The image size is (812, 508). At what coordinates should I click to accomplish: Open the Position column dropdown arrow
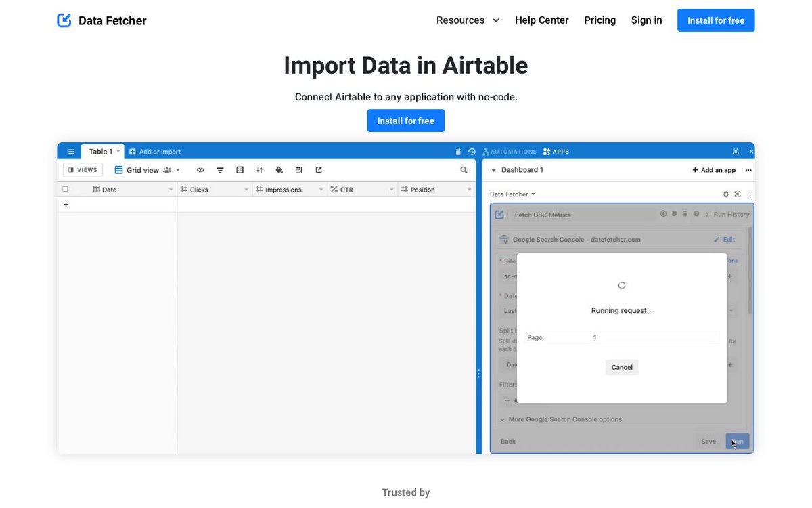[470, 190]
